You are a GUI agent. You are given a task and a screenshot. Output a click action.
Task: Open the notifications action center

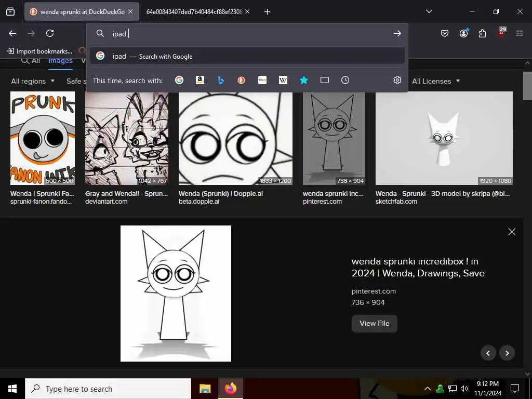click(515, 389)
